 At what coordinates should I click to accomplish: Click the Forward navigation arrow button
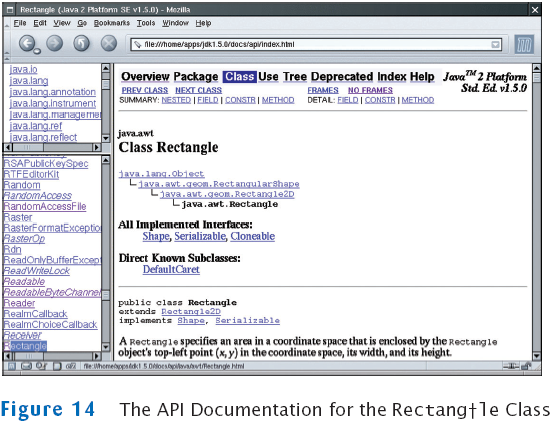click(54, 44)
